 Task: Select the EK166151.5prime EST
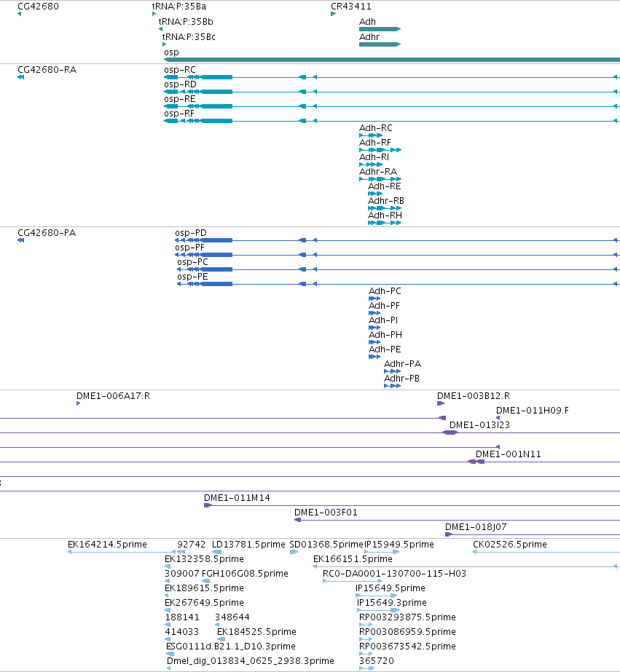coord(466,566)
